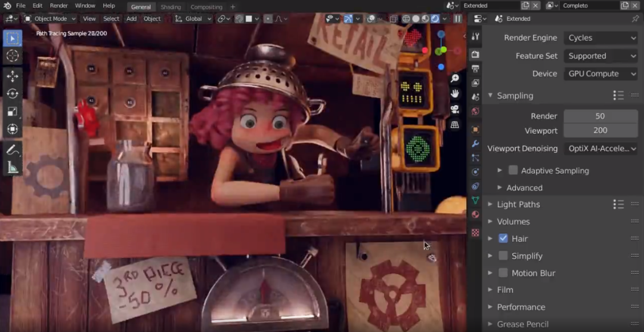
Task: Select the Measure tool
Action: [x=13, y=167]
